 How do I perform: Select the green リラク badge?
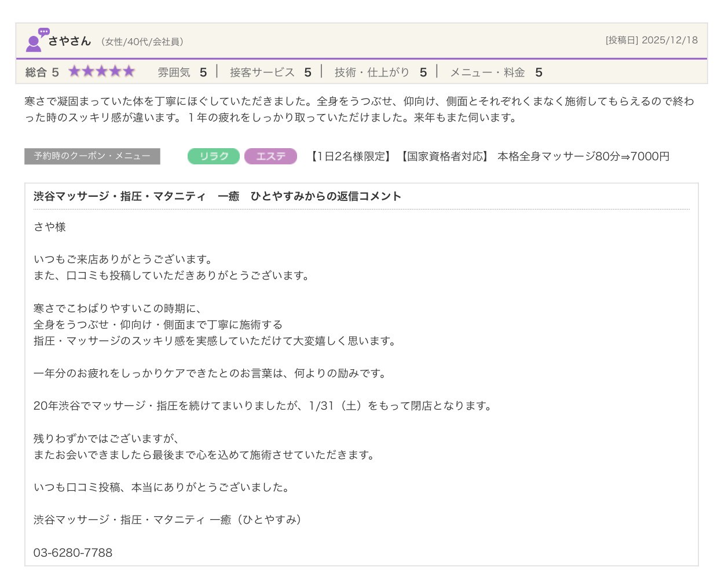click(x=213, y=156)
